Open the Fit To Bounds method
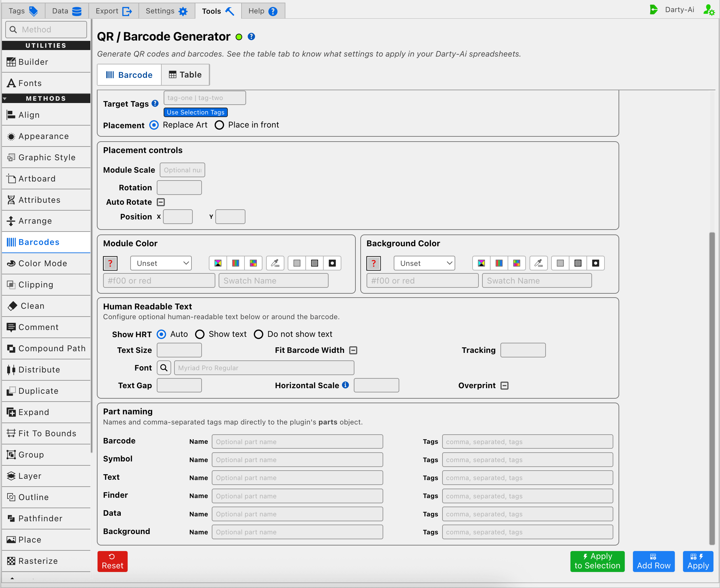The width and height of the screenshot is (720, 588). click(x=46, y=433)
